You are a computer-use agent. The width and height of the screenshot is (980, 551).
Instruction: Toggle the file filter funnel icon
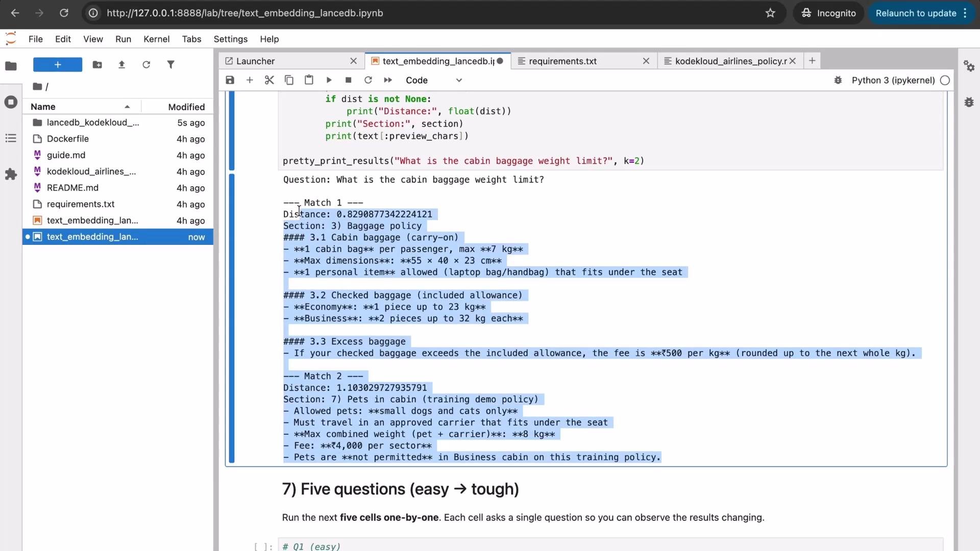coord(171,65)
